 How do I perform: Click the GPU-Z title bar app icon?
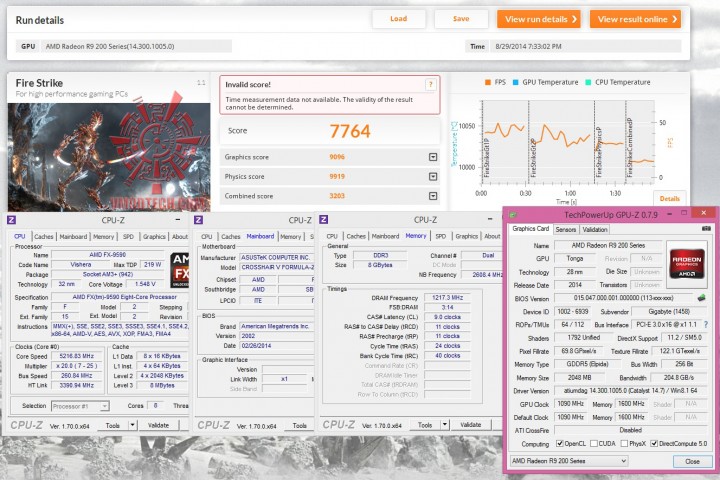tap(512, 215)
